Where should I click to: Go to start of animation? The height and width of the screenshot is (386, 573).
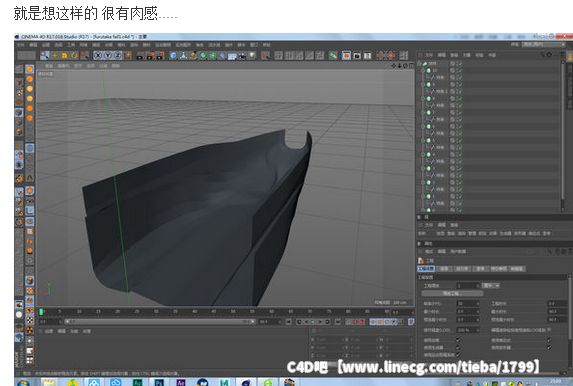click(x=289, y=322)
